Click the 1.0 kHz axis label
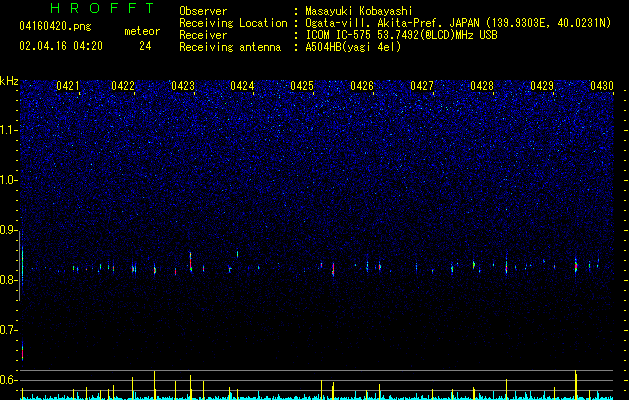This screenshot has height=400, width=629. (9, 180)
